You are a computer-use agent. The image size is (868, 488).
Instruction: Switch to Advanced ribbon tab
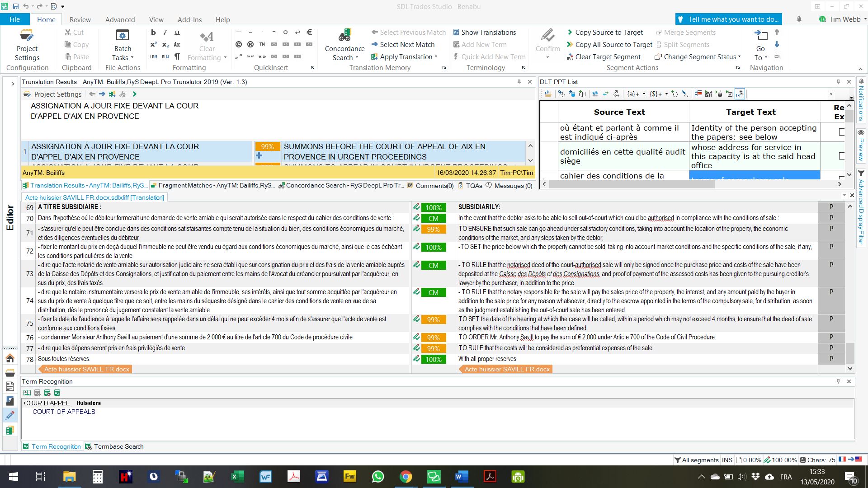coord(120,19)
